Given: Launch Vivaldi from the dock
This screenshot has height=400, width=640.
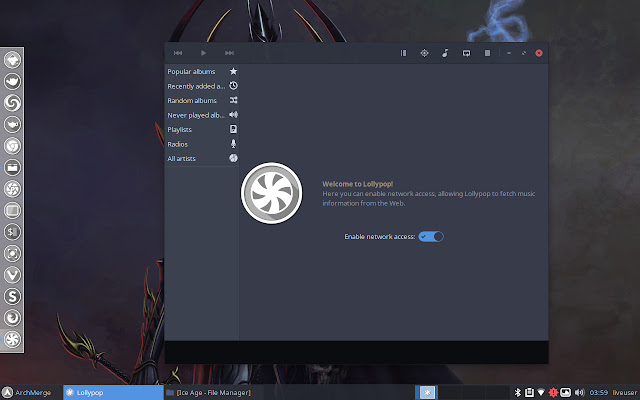Looking at the screenshot, I should click(x=12, y=275).
